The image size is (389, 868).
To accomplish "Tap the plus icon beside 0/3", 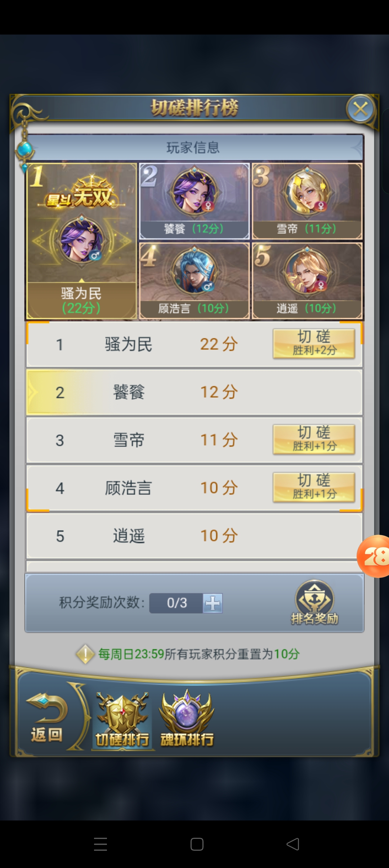I will tap(213, 603).
